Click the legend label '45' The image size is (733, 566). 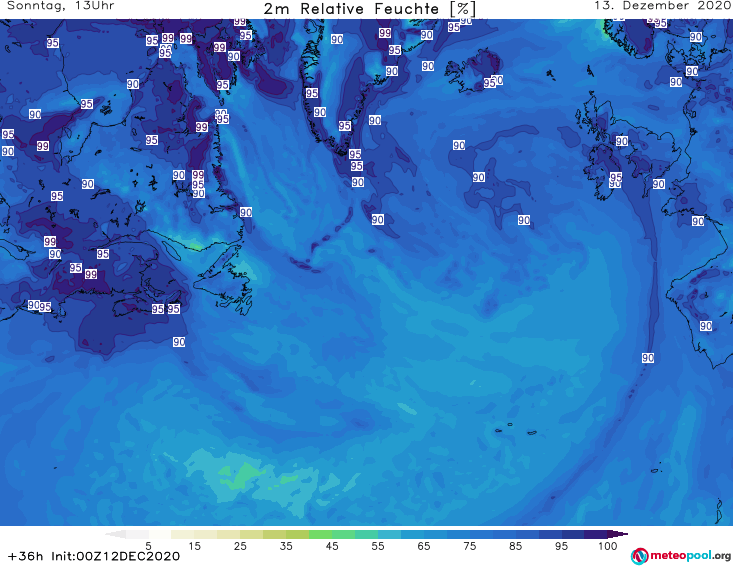tap(332, 546)
